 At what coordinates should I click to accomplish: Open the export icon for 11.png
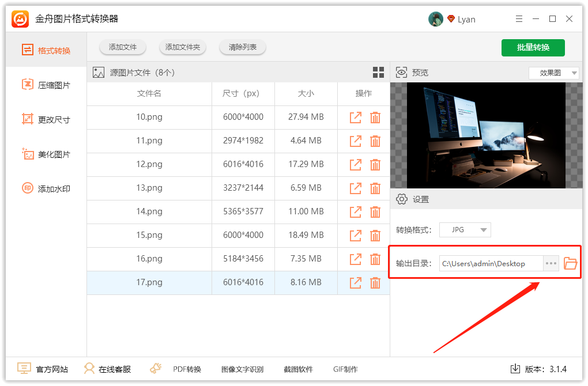356,141
